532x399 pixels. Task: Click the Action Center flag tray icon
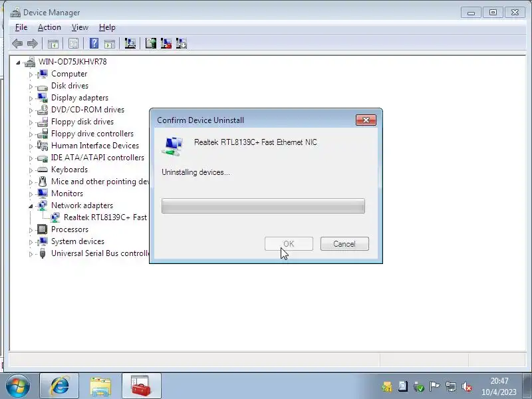click(434, 386)
